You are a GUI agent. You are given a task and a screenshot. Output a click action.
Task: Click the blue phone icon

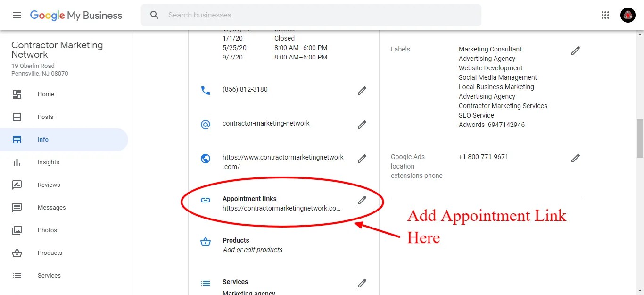pyautogui.click(x=206, y=90)
